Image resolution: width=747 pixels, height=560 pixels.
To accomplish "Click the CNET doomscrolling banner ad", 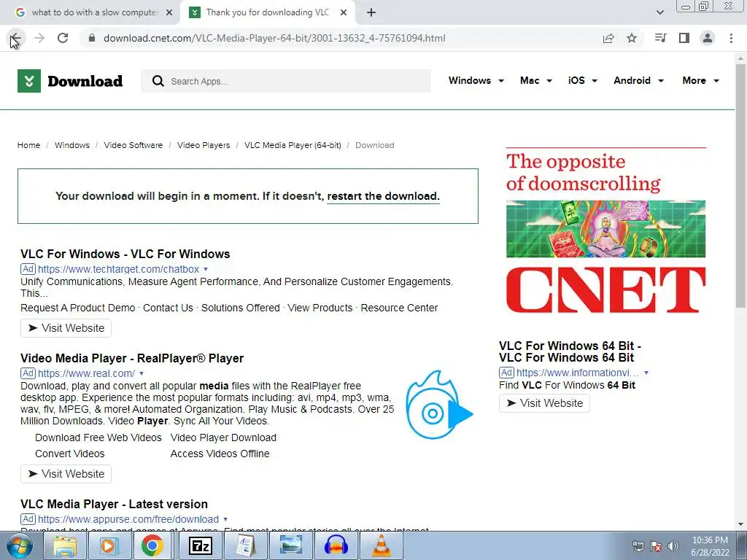I will (x=605, y=230).
